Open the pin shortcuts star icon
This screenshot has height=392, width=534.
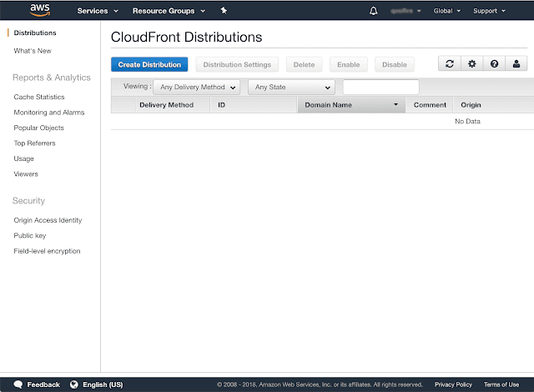pyautogui.click(x=224, y=11)
